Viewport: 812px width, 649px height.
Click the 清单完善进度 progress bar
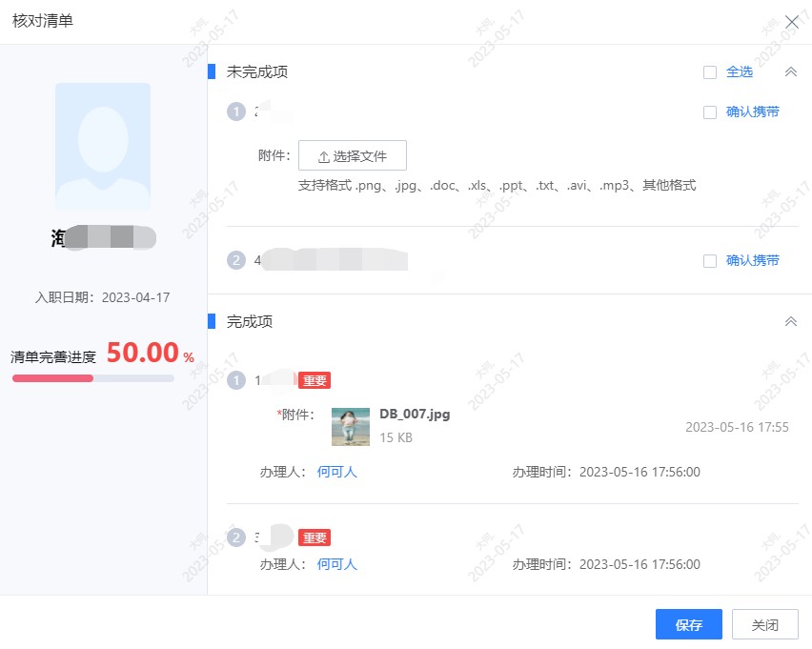click(92, 378)
